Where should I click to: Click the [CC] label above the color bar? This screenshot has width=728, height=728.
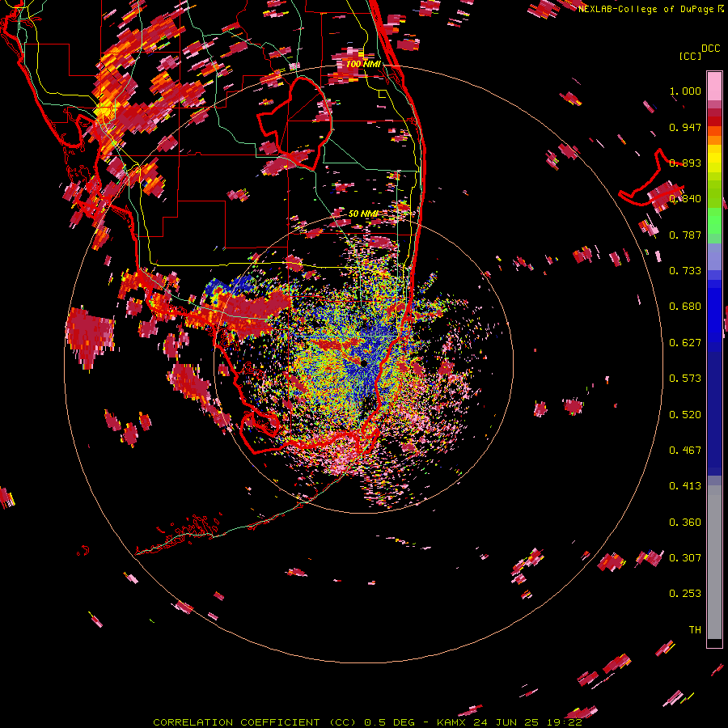[x=691, y=56]
